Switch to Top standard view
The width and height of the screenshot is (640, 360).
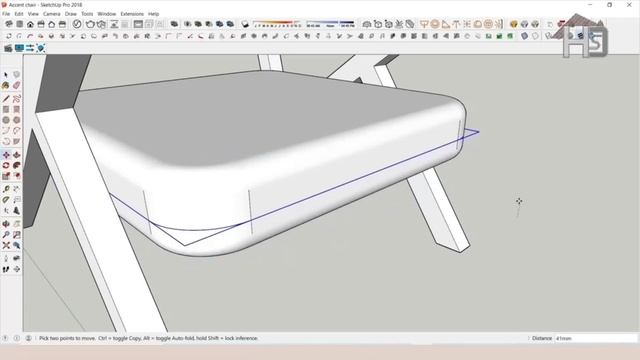coord(19,24)
